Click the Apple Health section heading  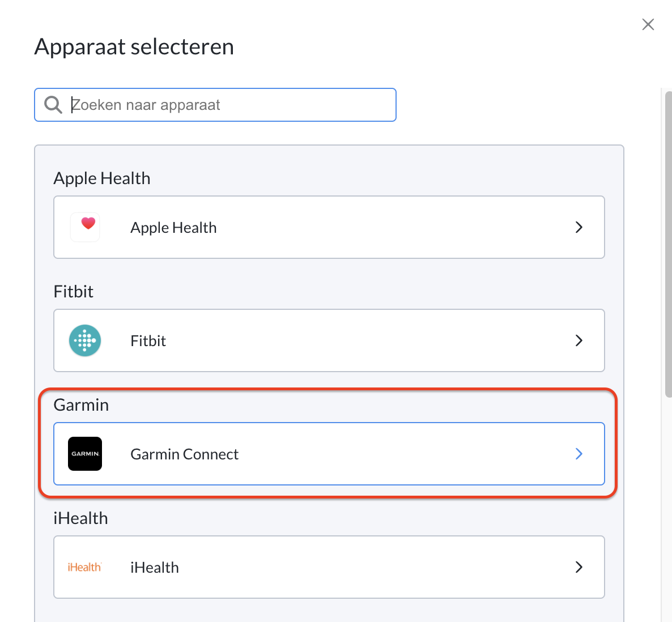tap(102, 178)
